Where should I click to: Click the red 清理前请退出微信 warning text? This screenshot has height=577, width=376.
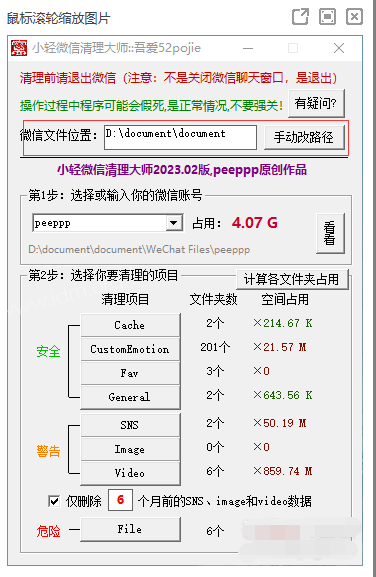178,78
